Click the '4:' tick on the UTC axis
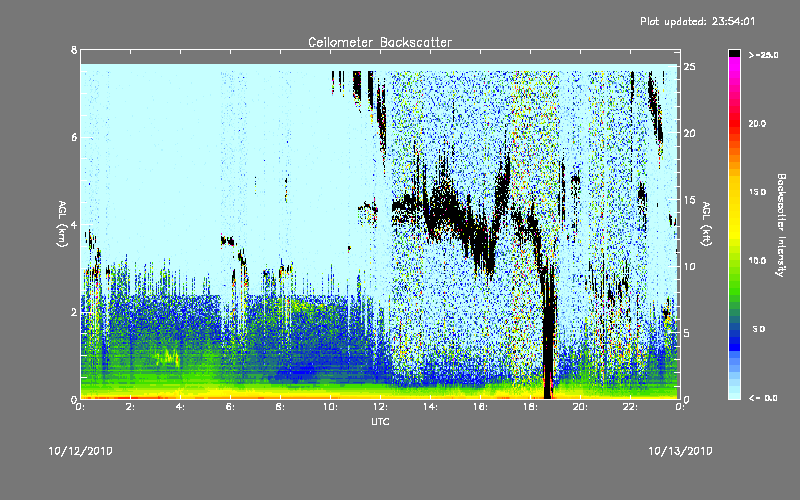This screenshot has height=500, width=800. 181,407
